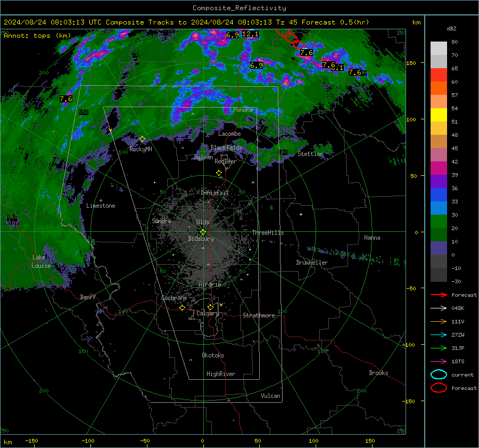Click the 7.6 annotation on the west side

(x=66, y=99)
